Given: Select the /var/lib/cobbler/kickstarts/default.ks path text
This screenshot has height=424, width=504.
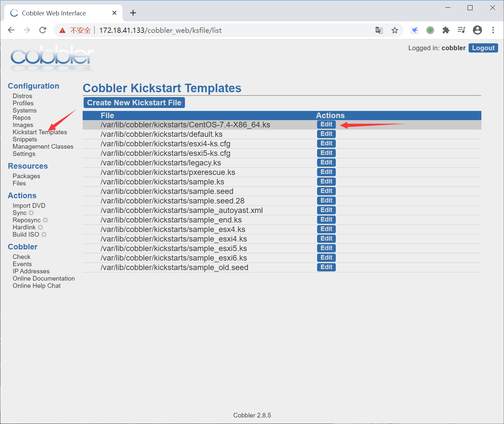Looking at the screenshot, I should click(161, 134).
